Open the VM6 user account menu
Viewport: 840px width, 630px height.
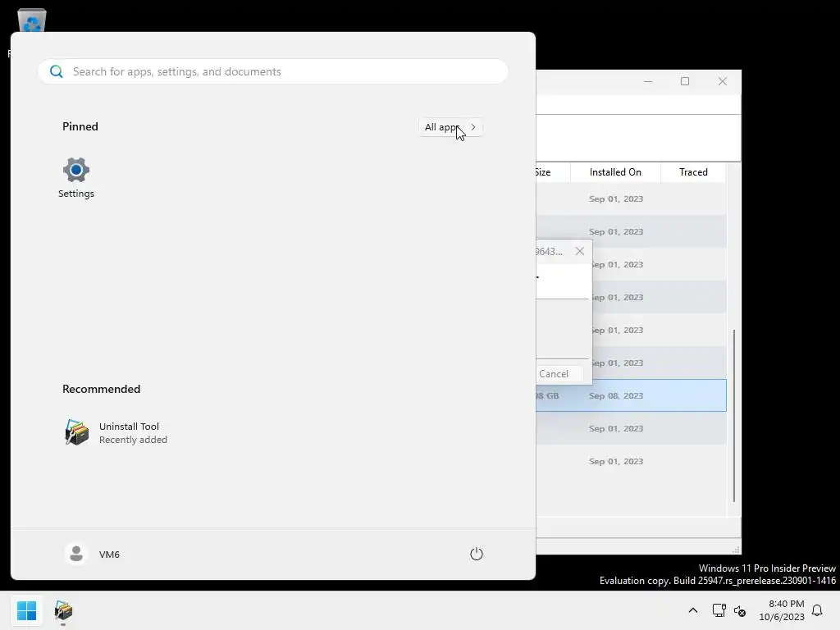[x=92, y=554]
